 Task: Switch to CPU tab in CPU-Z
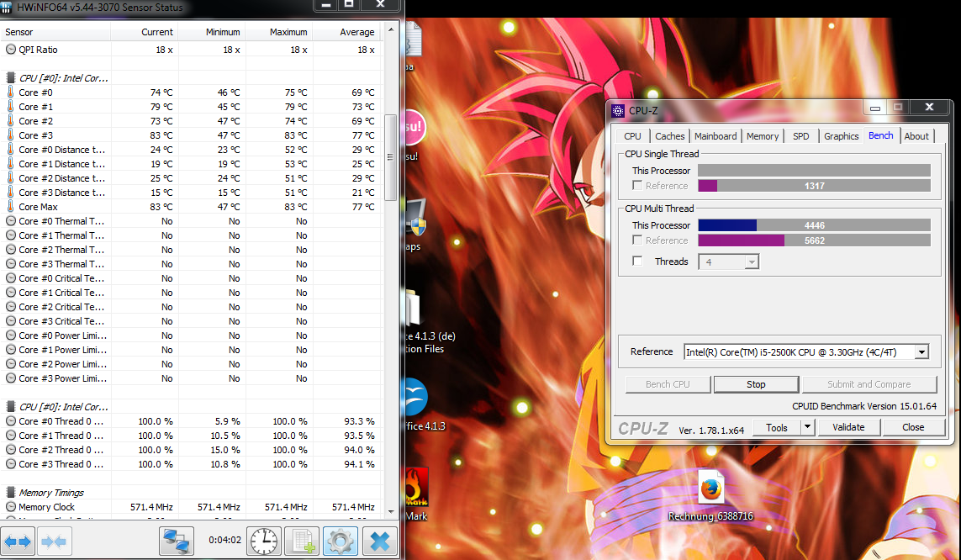click(632, 136)
